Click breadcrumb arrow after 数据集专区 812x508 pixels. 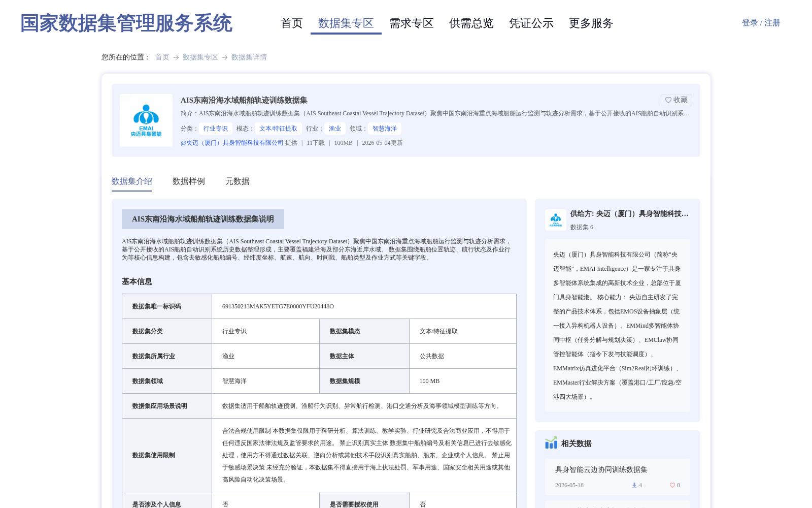click(x=225, y=57)
